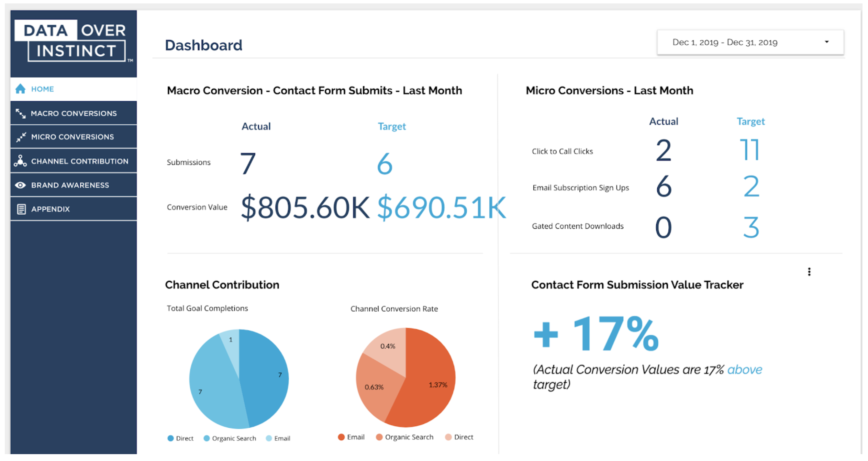
Task: Click the Micro Conversions arrows icon
Action: pyautogui.click(x=21, y=137)
